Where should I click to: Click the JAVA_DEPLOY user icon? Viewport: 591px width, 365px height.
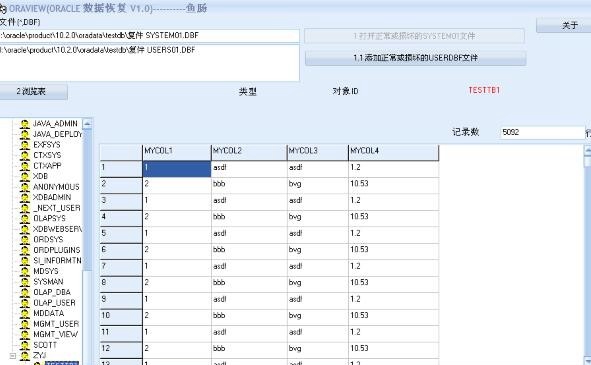point(25,134)
